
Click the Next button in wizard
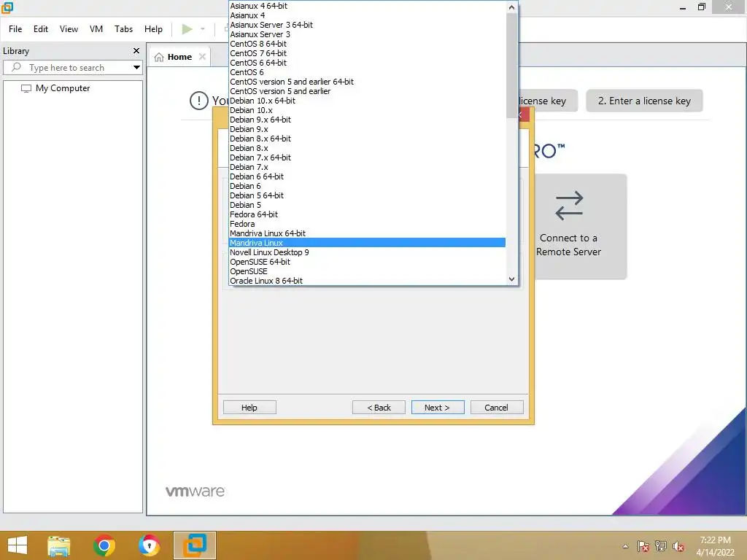(x=438, y=408)
